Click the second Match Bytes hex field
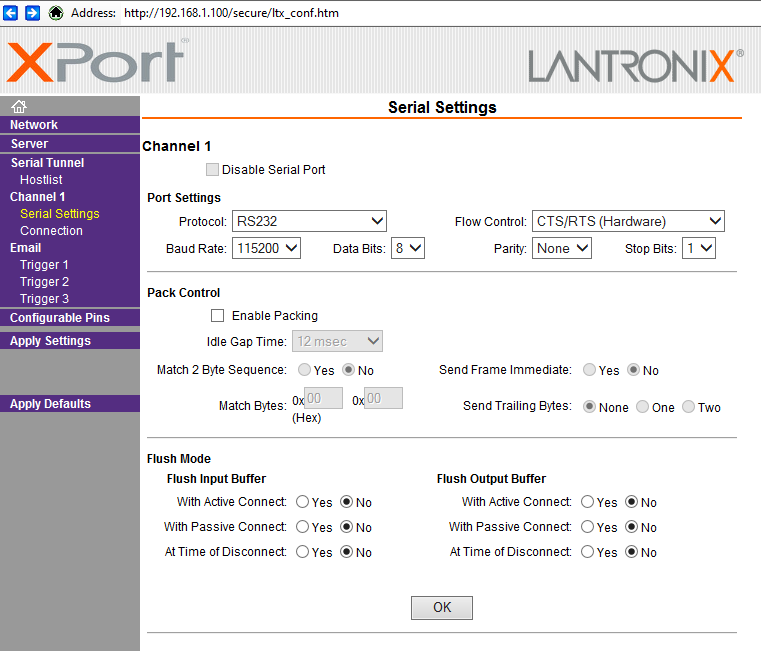 pyautogui.click(x=383, y=398)
